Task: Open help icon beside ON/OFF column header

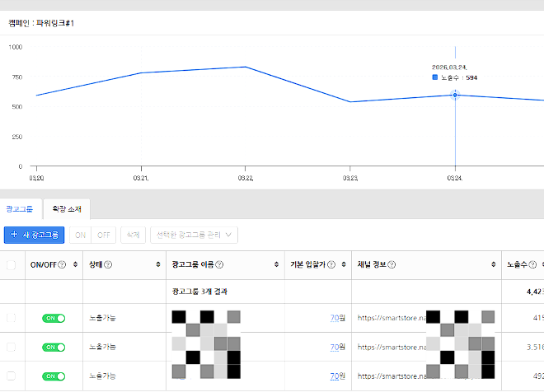Action: click(x=62, y=265)
